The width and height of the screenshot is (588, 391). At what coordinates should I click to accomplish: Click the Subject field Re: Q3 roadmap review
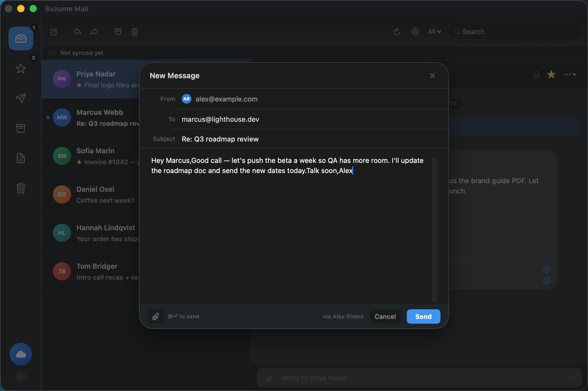click(x=220, y=139)
